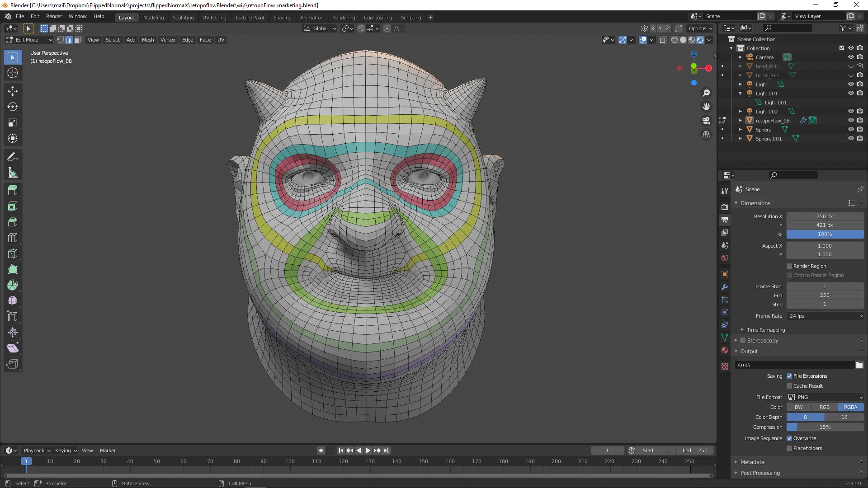This screenshot has height=488, width=868.
Task: Set color mode to RGB
Action: (x=825, y=407)
